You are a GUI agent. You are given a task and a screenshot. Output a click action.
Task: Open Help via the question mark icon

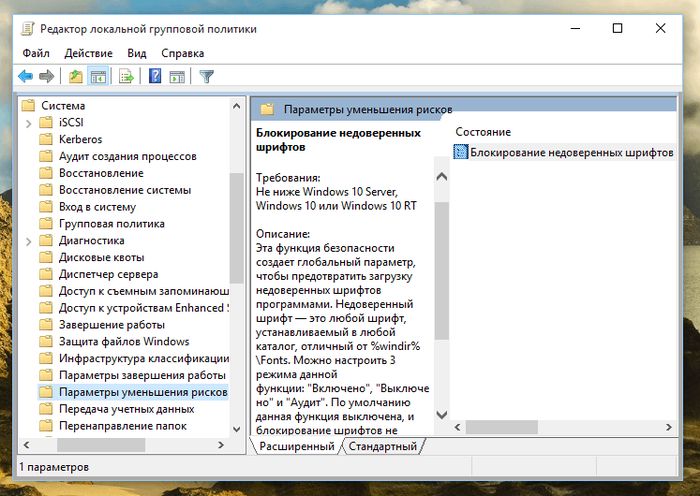pos(155,76)
